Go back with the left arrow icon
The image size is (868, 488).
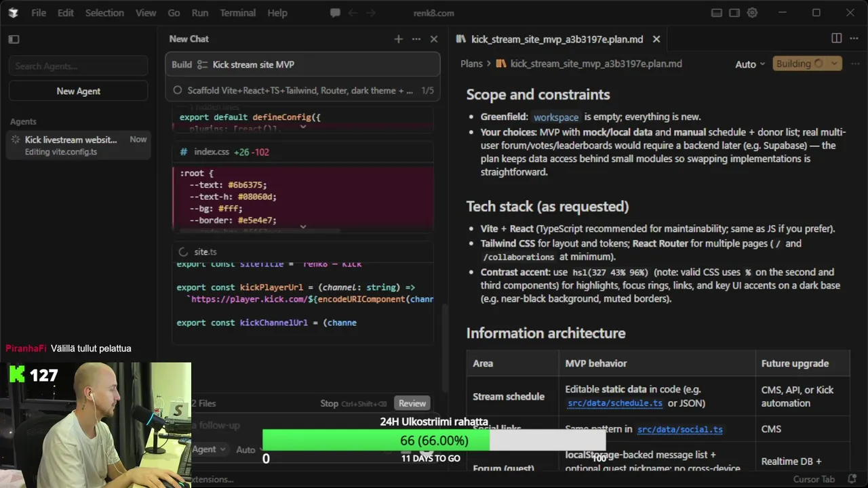(x=353, y=13)
